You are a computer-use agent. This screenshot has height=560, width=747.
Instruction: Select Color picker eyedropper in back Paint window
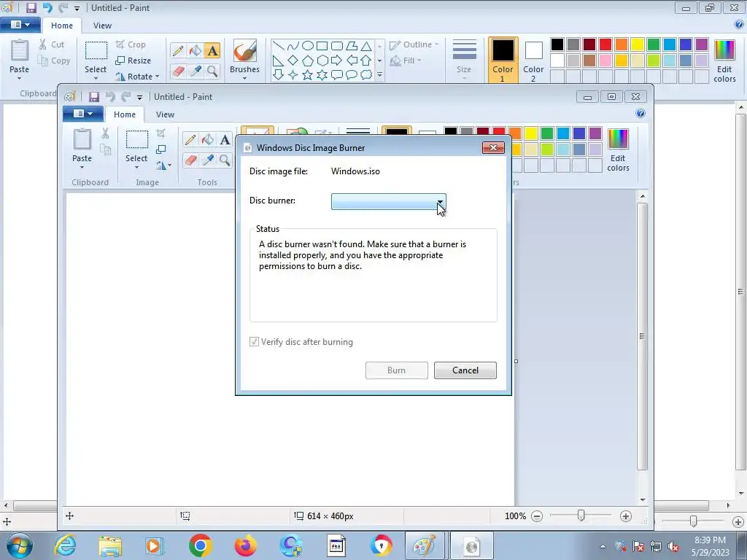196,71
